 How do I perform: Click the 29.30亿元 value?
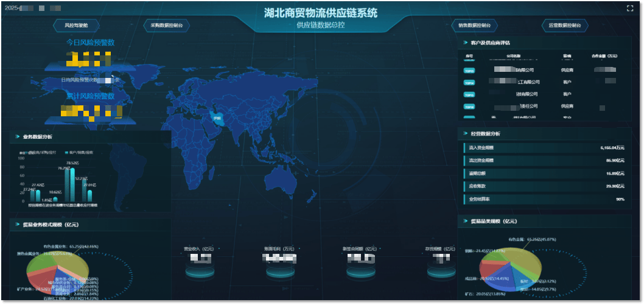click(x=615, y=186)
